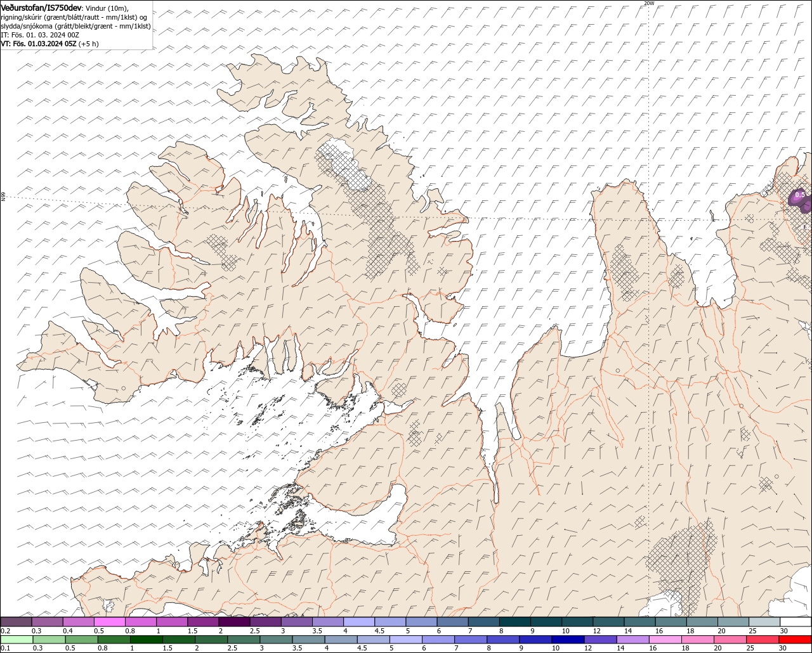The image size is (812, 653).
Task: Pick the 0.2 swatch in upper legend row
Action: coord(16,622)
